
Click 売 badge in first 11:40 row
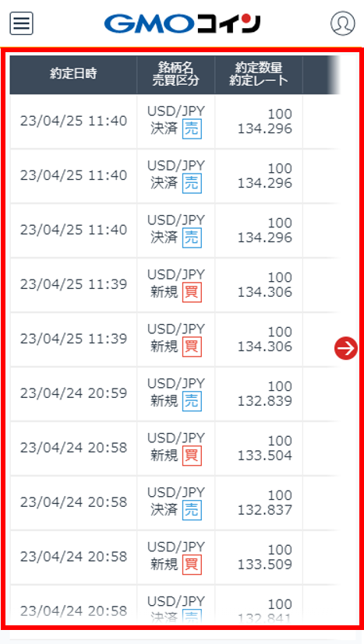[x=192, y=129]
